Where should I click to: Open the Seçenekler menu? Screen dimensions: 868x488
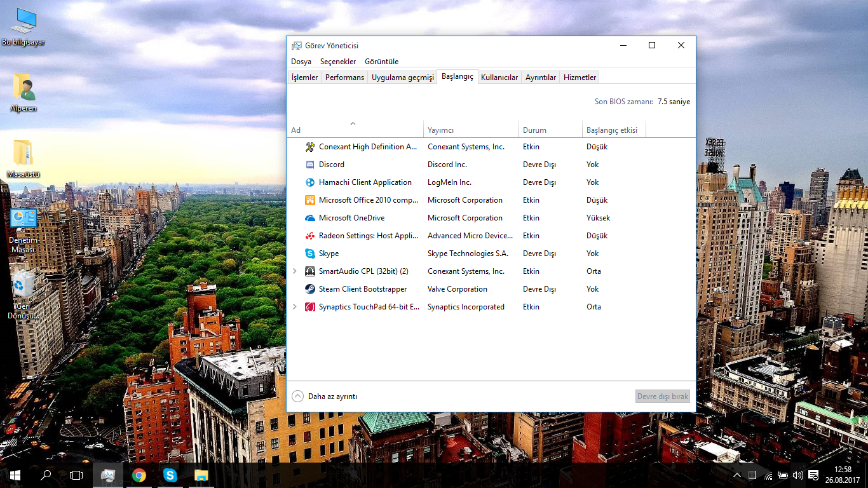coord(338,62)
